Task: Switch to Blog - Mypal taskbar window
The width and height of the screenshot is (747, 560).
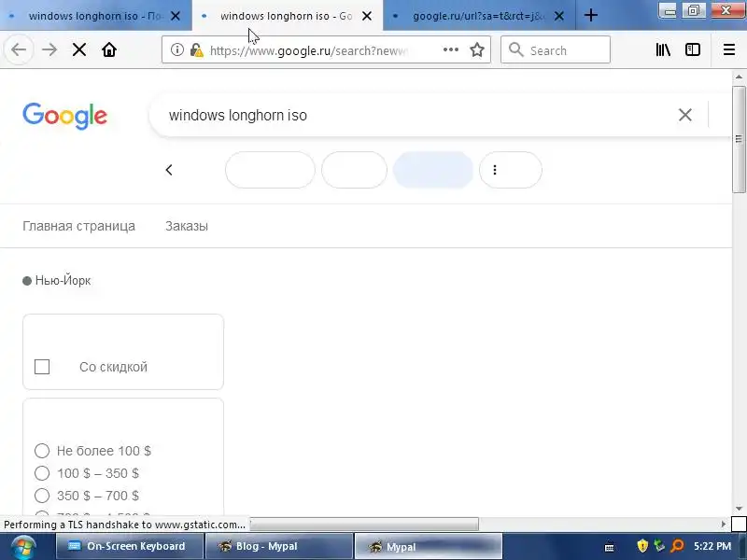Action: pyautogui.click(x=278, y=546)
